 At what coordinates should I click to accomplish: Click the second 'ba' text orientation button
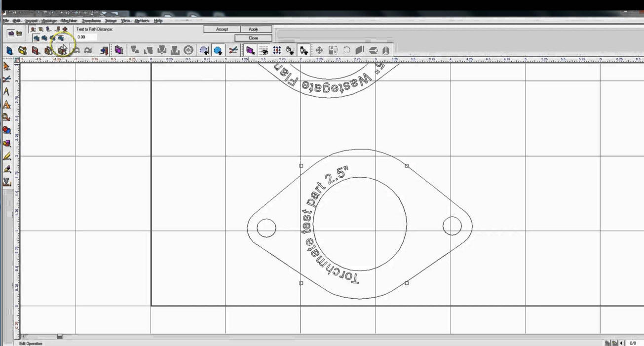tap(19, 34)
